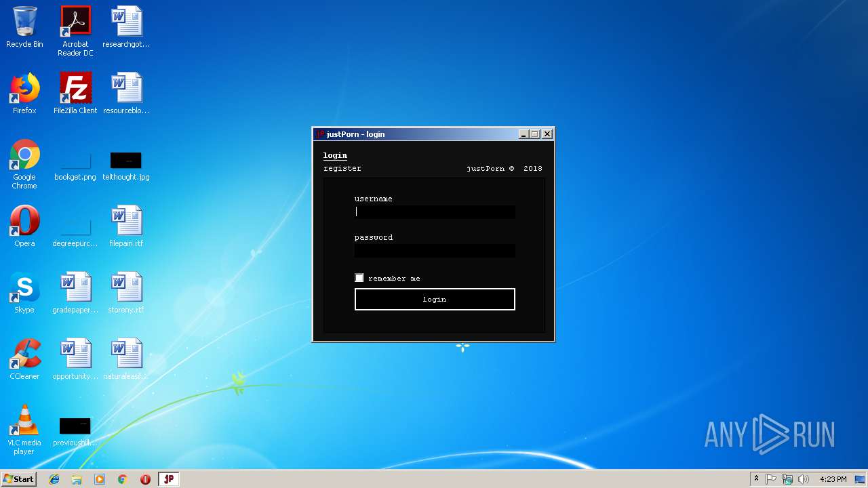Select the gradepaper Word document icon
This screenshot has width=868, height=488.
tap(75, 293)
